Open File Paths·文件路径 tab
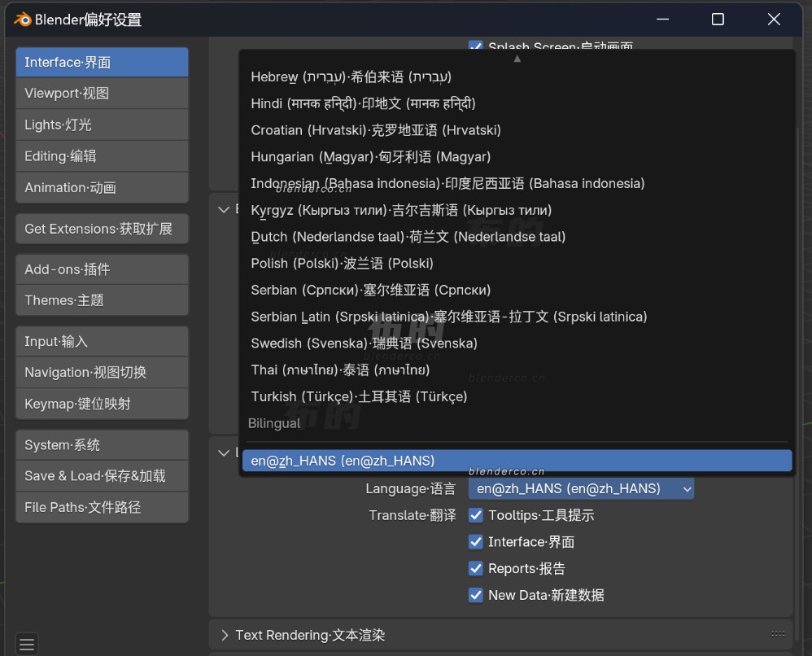The height and width of the screenshot is (656, 812). [102, 507]
